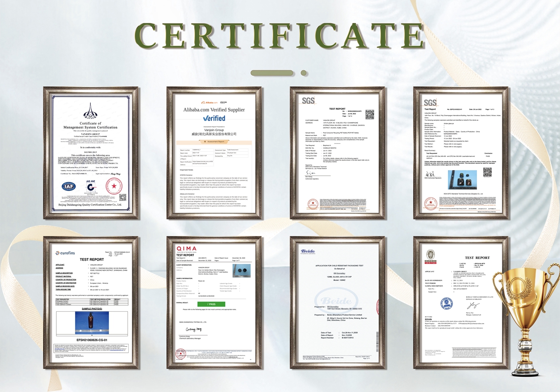Viewport: 560px width, 392px height.
Task: Click the green PASS button on QIMA report
Action: [211, 304]
